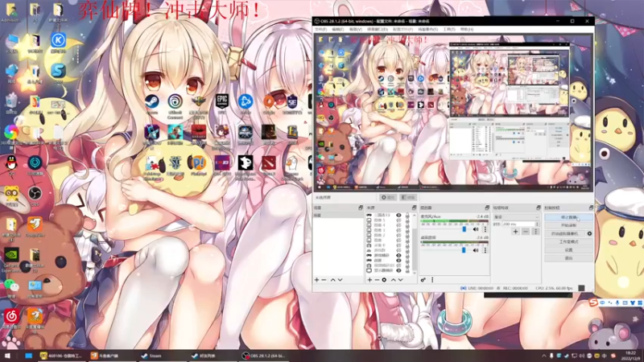Image resolution: width=644 pixels, height=362 pixels.
Task: Show the 图像 3 source eye toggle
Action: [398, 230]
